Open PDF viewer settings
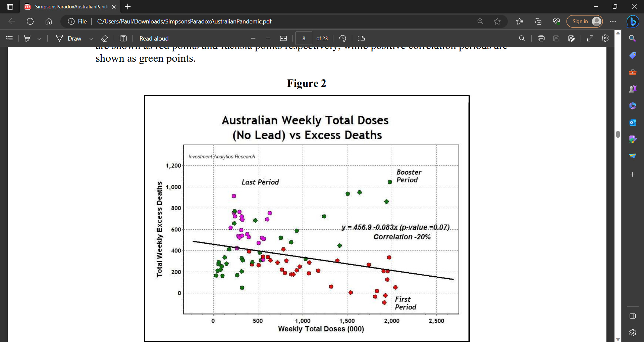644x342 pixels. (605, 38)
